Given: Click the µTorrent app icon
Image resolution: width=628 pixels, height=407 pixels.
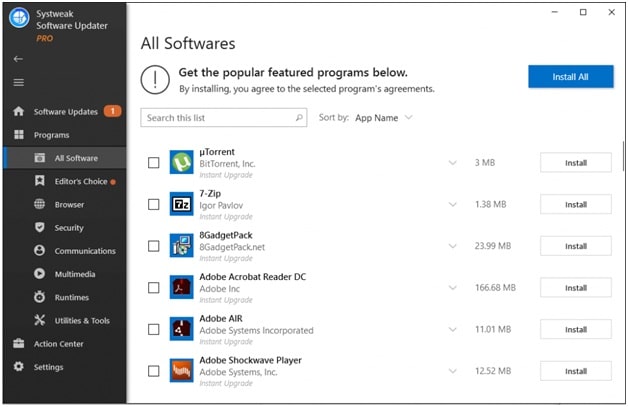Looking at the screenshot, I should 181,163.
